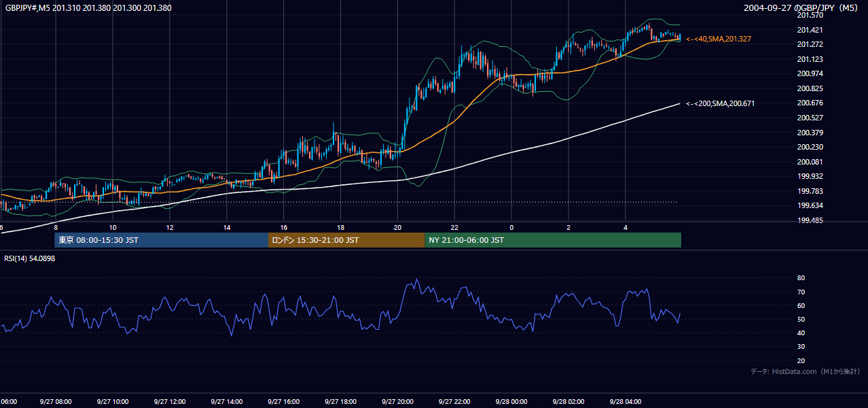Screen dimensions: 868x408
Task: Click the 9/27 10:00 bottom time label
Action: point(113,402)
